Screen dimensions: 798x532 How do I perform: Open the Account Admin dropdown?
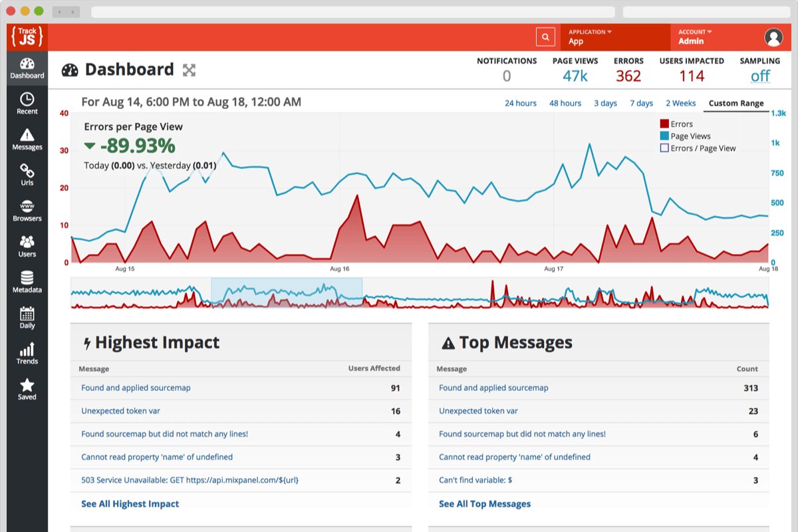coord(695,37)
